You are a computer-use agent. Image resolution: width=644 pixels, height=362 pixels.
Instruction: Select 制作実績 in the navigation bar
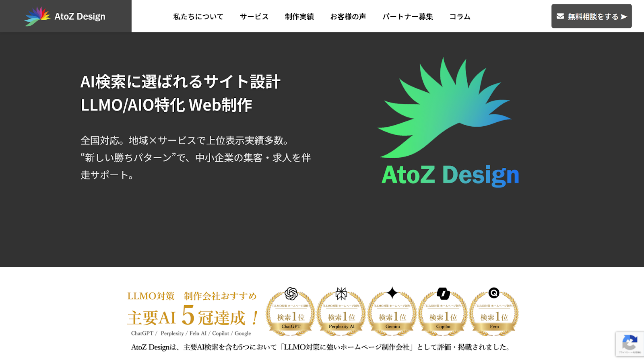coord(299,16)
